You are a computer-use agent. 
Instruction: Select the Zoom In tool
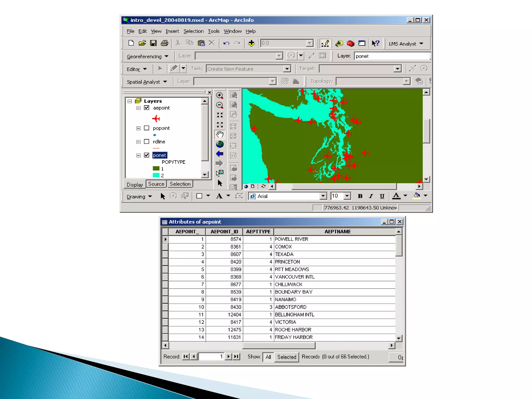point(220,96)
